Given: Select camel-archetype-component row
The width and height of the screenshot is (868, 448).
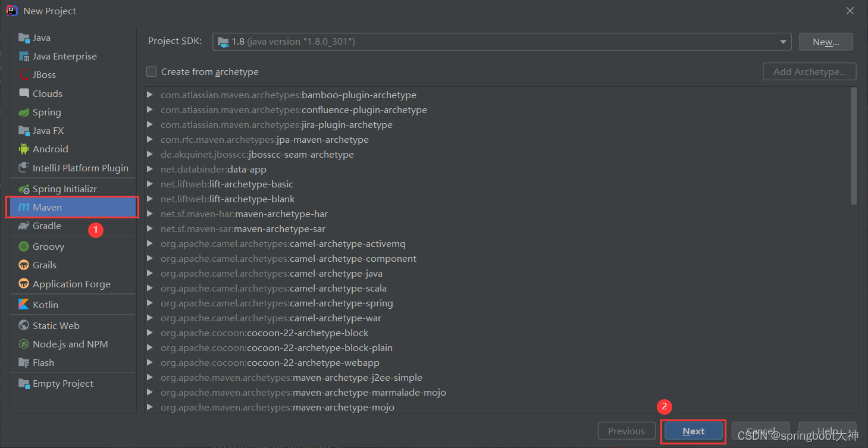Looking at the screenshot, I should (x=497, y=259).
